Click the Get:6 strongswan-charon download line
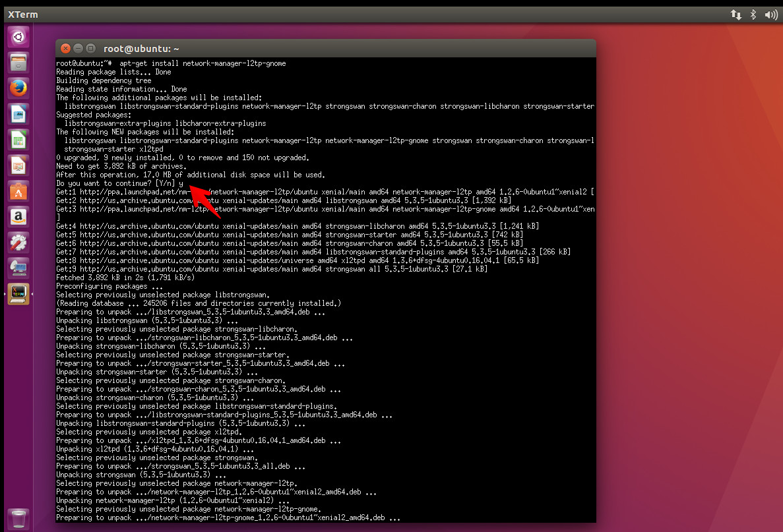The image size is (783, 532). 289,243
